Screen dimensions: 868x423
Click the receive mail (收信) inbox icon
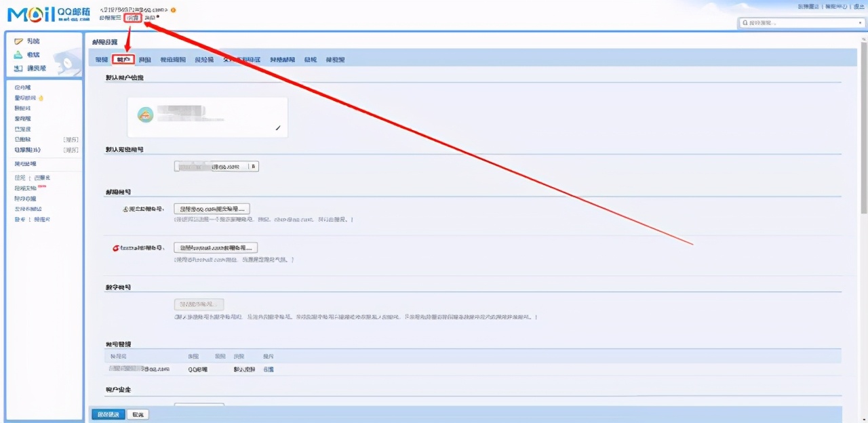pyautogui.click(x=18, y=55)
